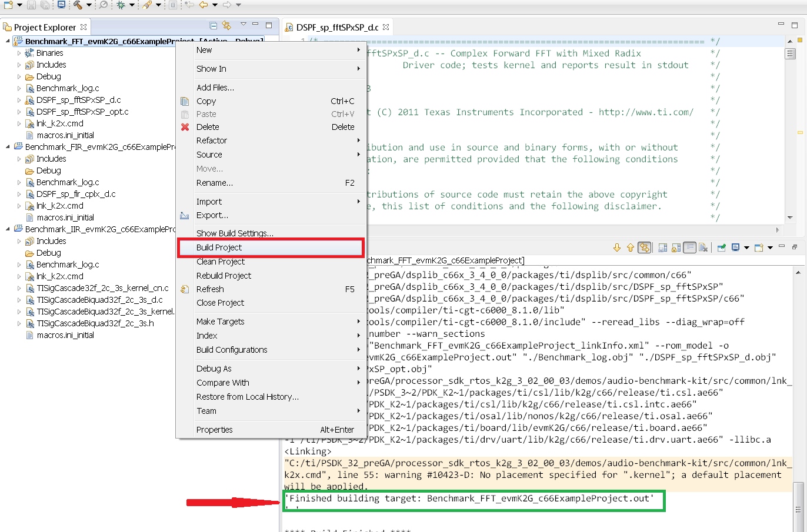Click Collapse All in Project Explorer
Viewport: 807px width, 532px height.
point(213,25)
